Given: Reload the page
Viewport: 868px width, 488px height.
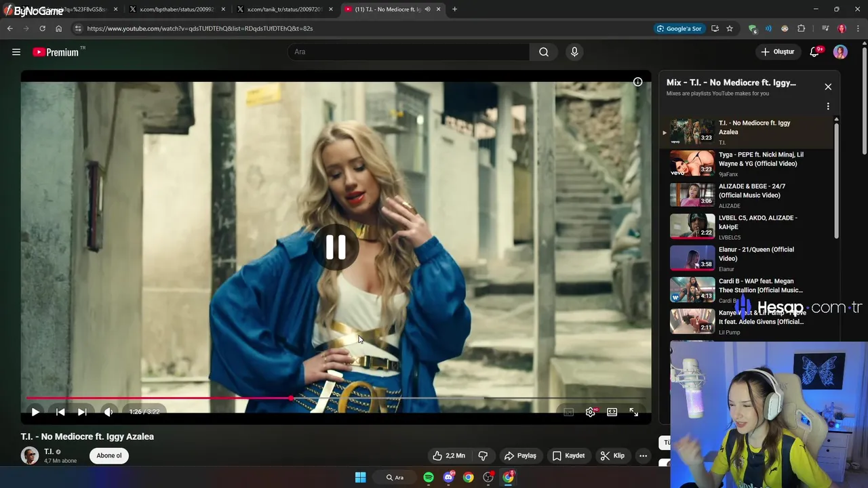Looking at the screenshot, I should 42,28.
